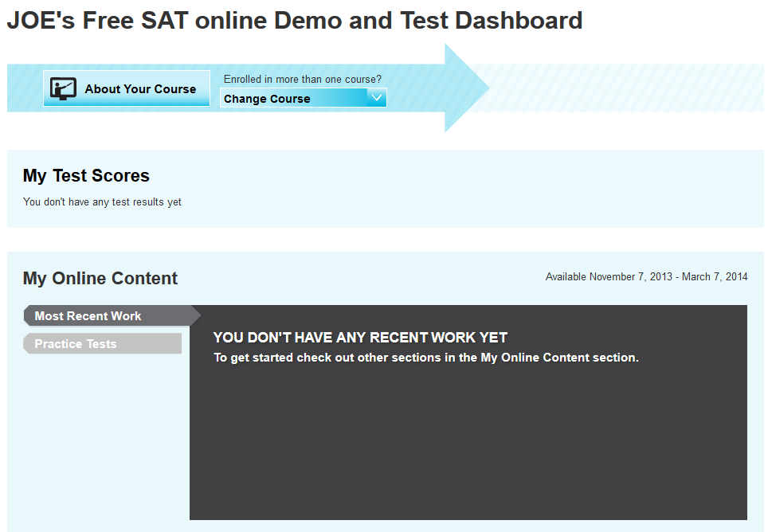Click the blank sidebar space below Practice Tests
Screen dimensions: 768x532
(x=104, y=438)
